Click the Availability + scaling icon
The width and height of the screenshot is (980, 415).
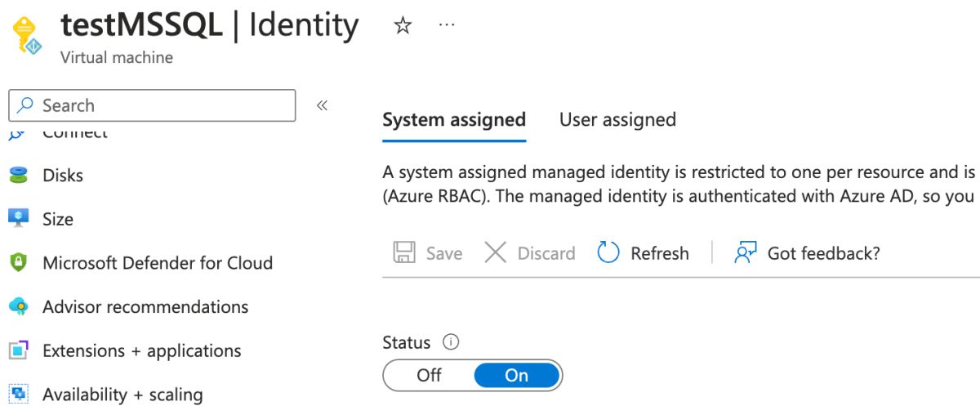tap(18, 395)
